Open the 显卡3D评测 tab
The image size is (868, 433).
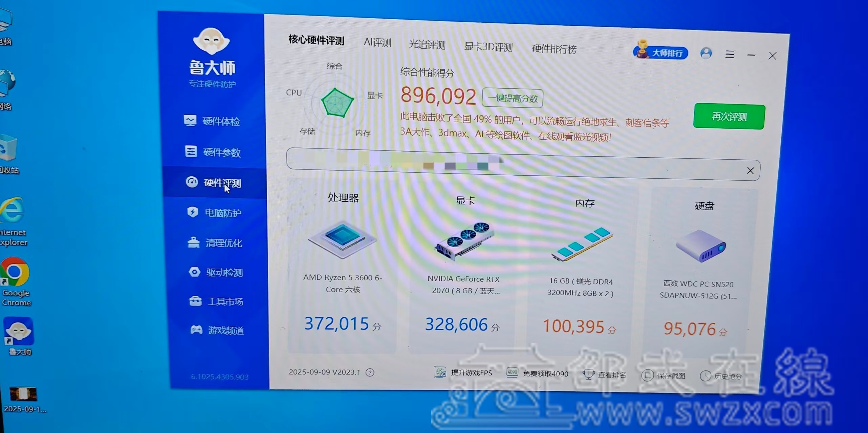pyautogui.click(x=488, y=47)
